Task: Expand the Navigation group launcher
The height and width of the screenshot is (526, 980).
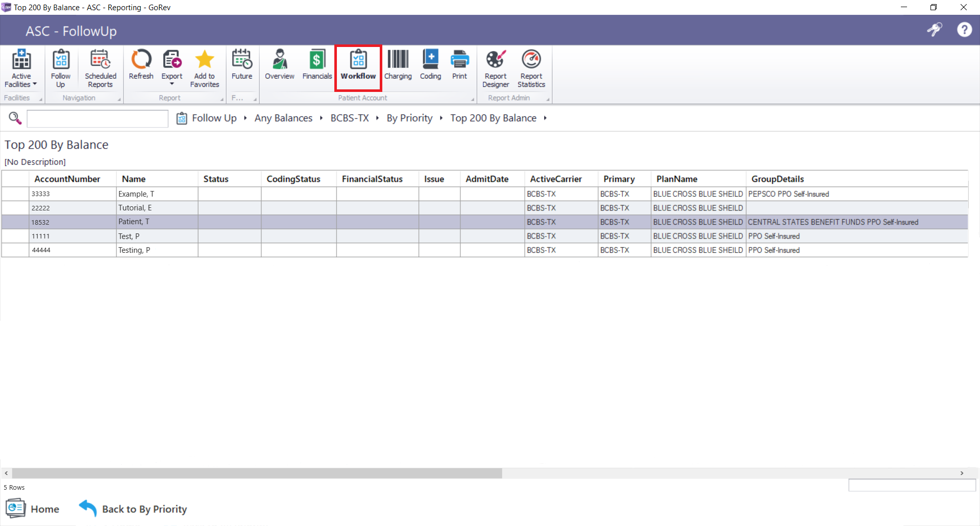Action: pyautogui.click(x=119, y=100)
